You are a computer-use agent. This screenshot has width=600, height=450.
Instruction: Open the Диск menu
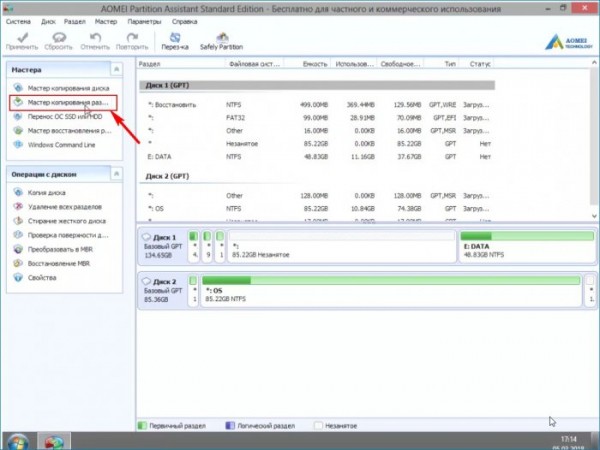49,21
